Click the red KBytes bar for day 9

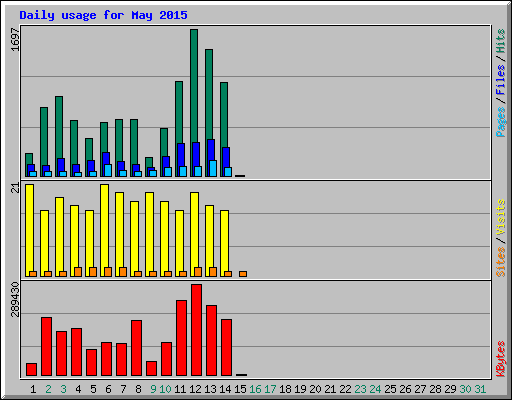152,369
